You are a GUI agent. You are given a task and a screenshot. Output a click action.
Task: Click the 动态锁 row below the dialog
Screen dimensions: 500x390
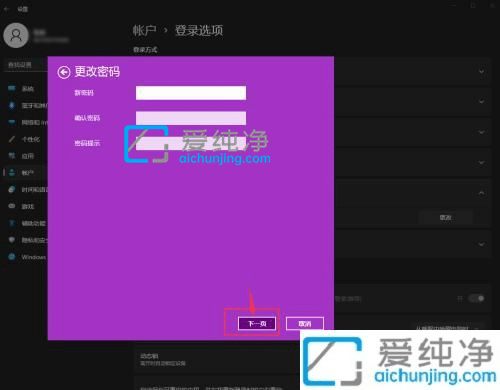pyautogui.click(x=217, y=360)
